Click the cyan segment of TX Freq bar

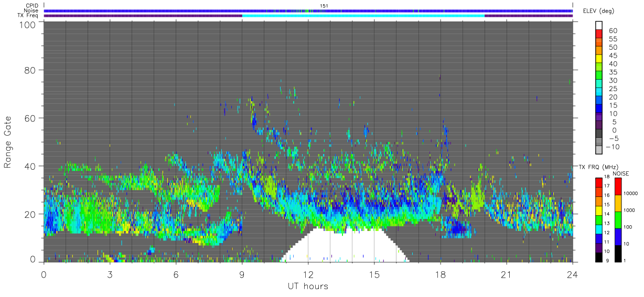coord(363,16)
